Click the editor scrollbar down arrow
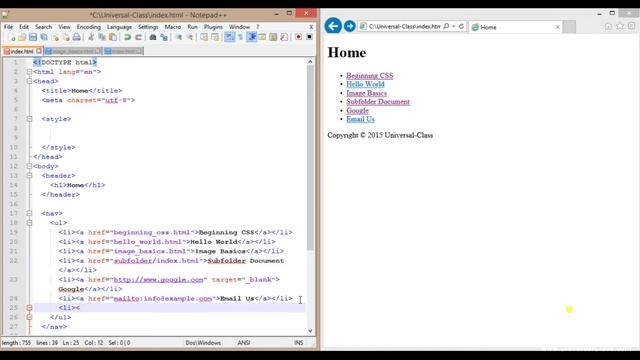The image size is (640, 360). pos(310,331)
